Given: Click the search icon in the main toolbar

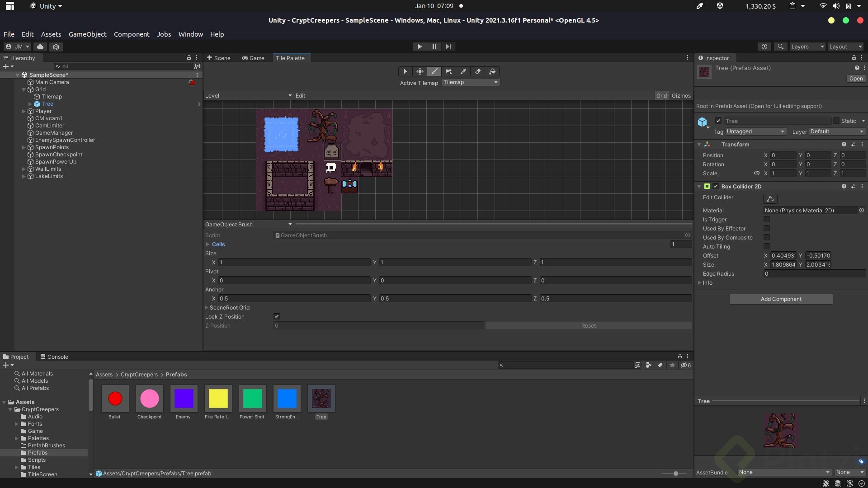Looking at the screenshot, I should 780,47.
